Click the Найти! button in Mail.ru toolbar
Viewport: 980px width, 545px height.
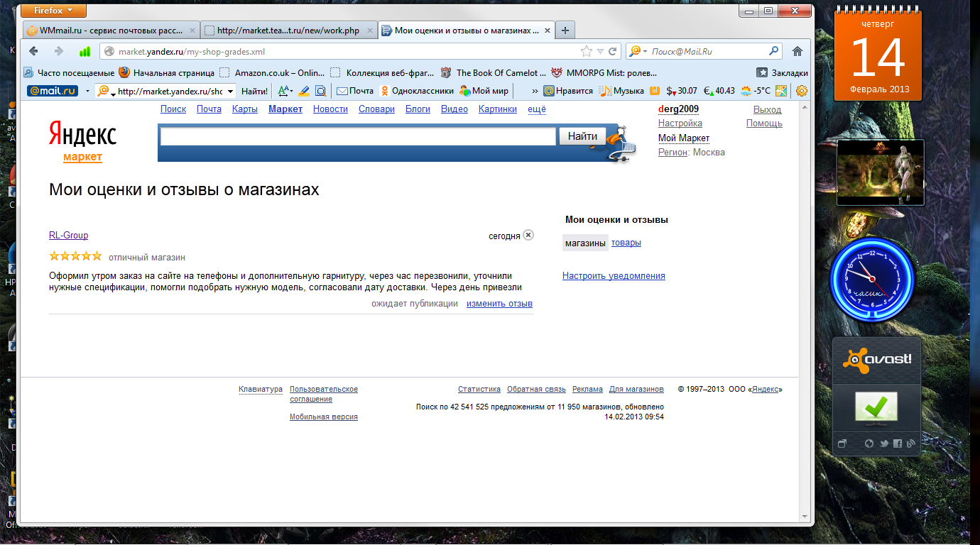pyautogui.click(x=255, y=91)
